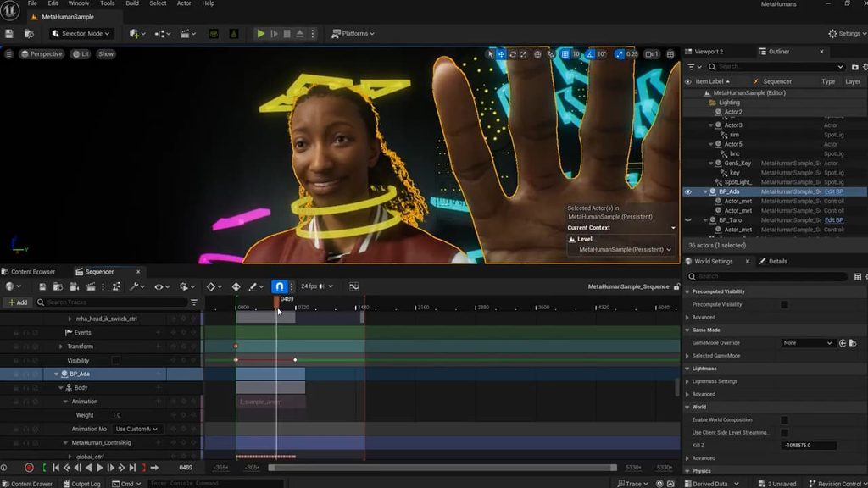Click Sequencer record button

pyautogui.click(x=29, y=468)
